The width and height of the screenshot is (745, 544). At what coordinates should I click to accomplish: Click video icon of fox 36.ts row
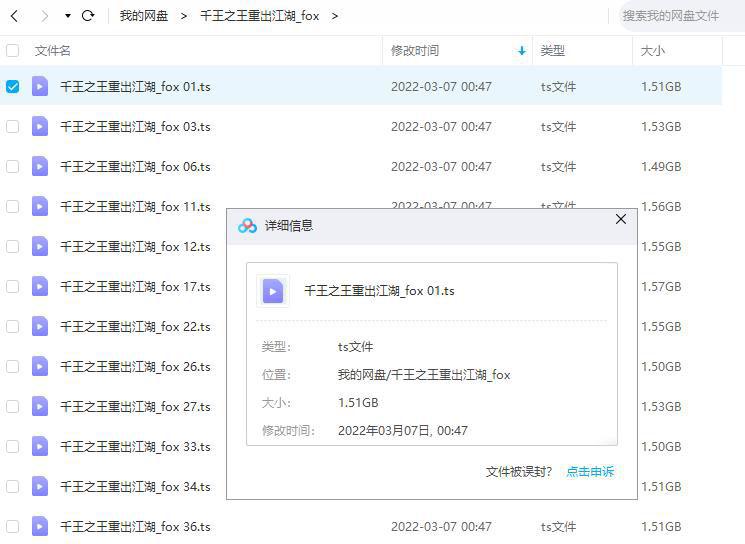click(x=40, y=526)
